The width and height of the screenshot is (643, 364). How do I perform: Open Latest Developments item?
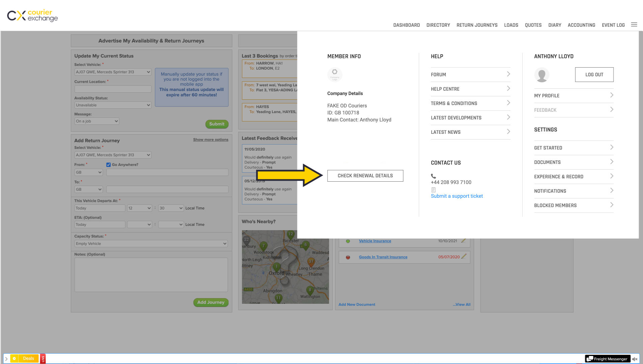471,118
